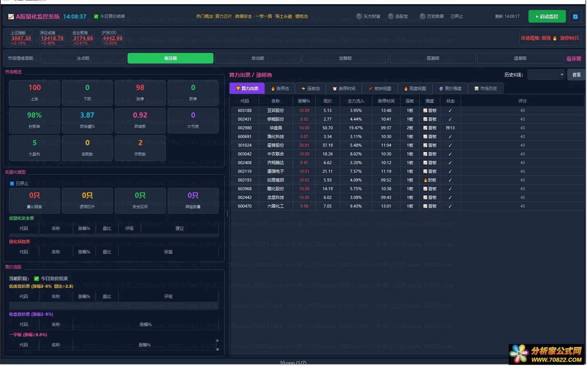Click the 查看 button next to 历史K线
Viewport: 588px width, 366px height.
click(576, 75)
